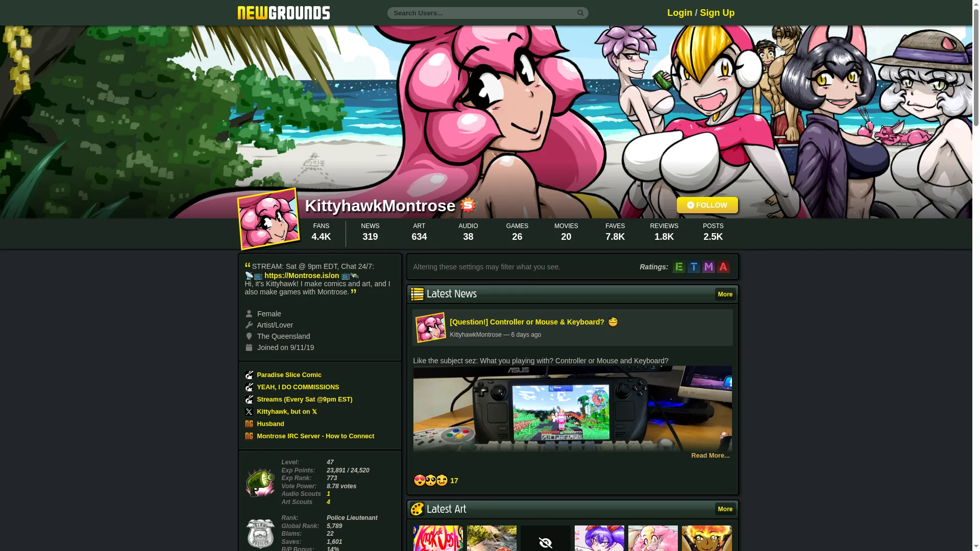Open the Sign Up link
Image resolution: width=980 pixels, height=551 pixels.
pyautogui.click(x=717, y=13)
